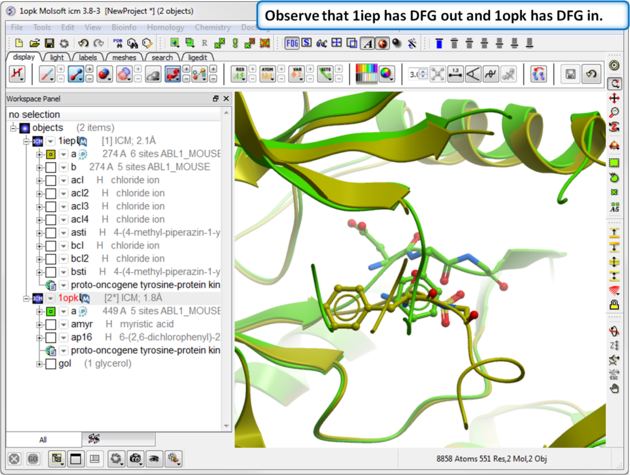Toggle the checkbox for amyr myristic acid
Viewport: 630px width, 475px height.
50,324
